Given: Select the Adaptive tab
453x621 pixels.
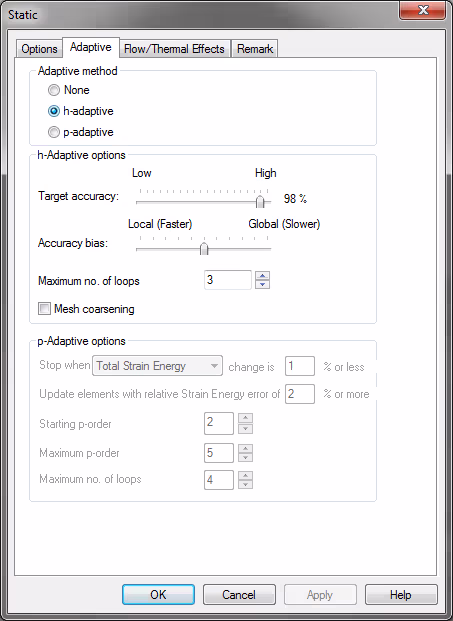Looking at the screenshot, I should (x=91, y=47).
